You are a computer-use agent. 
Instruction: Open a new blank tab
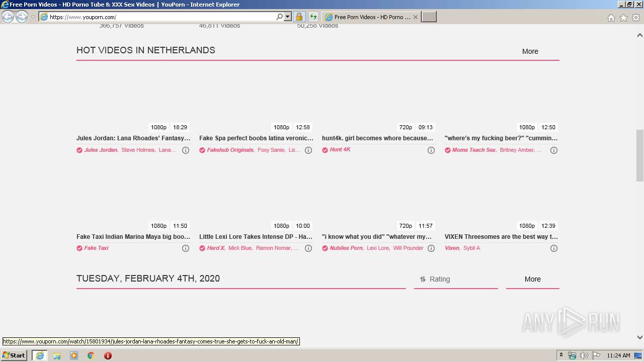pos(429,17)
